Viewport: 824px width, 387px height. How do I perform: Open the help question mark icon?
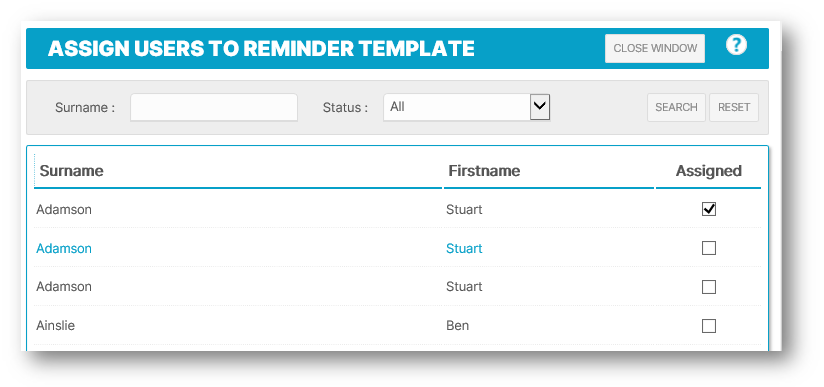click(x=736, y=45)
